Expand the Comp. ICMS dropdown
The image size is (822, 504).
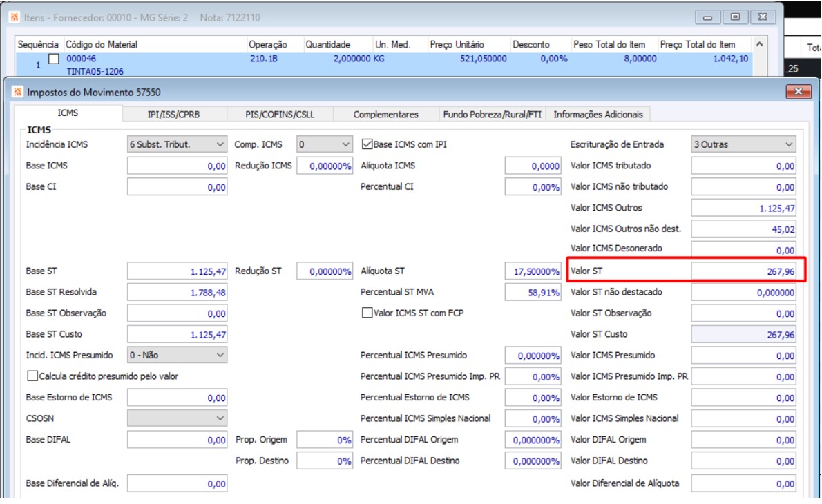point(325,144)
